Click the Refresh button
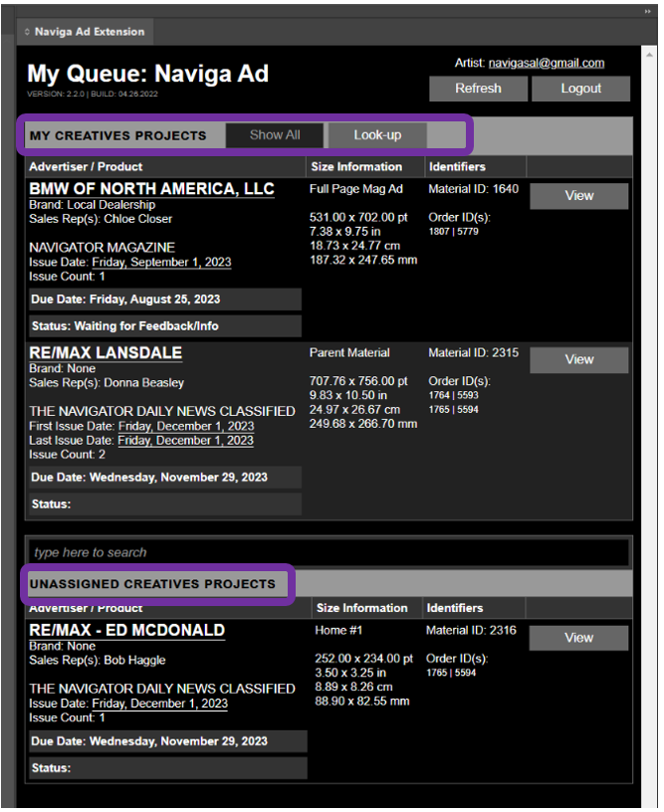 pos(478,89)
